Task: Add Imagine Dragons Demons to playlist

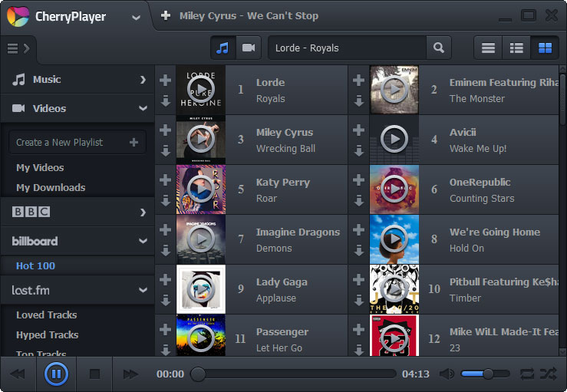Action: (165, 229)
